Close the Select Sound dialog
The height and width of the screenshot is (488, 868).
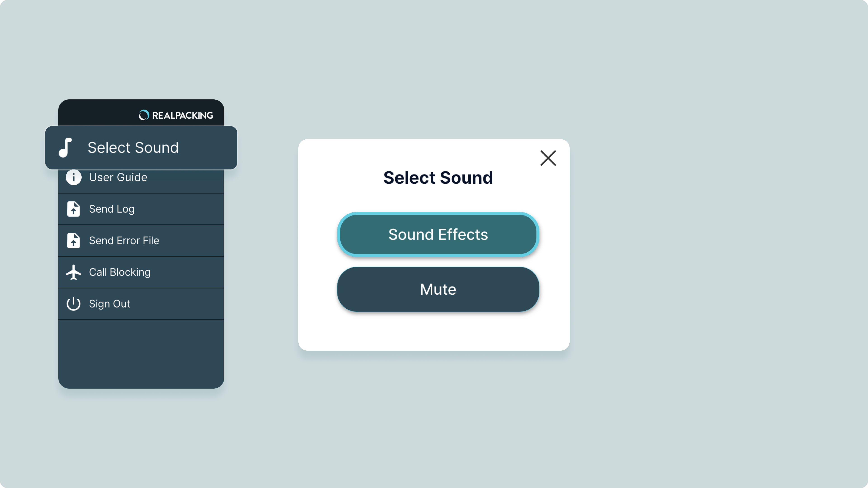548,158
